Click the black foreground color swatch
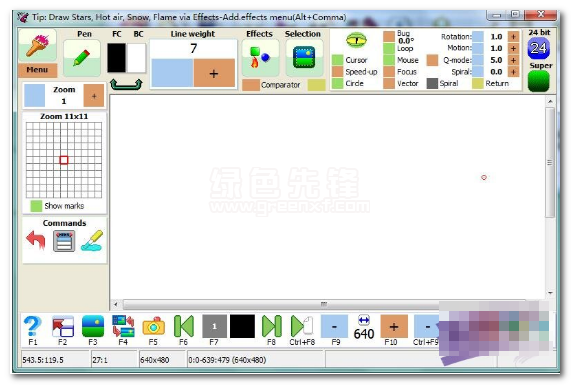571x385 pixels. pos(117,58)
